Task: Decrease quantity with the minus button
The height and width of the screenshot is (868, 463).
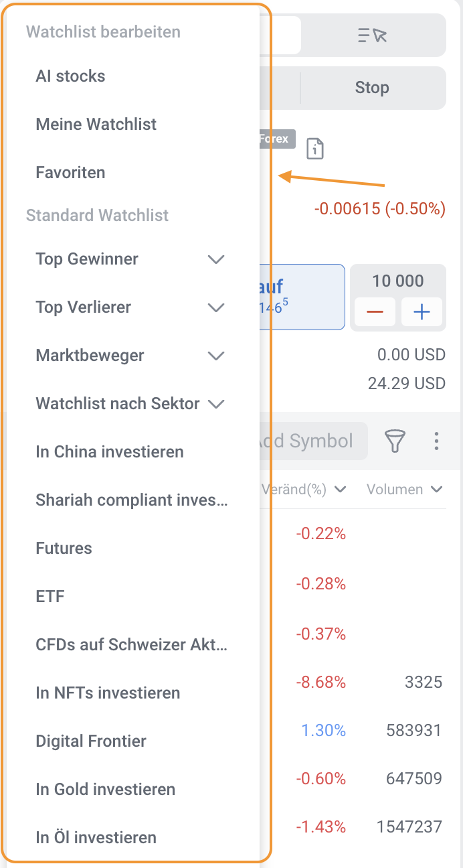Action: pos(375,312)
